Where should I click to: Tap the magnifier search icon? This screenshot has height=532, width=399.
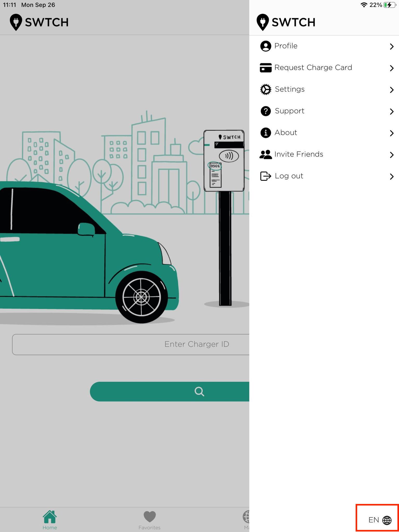pyautogui.click(x=199, y=391)
